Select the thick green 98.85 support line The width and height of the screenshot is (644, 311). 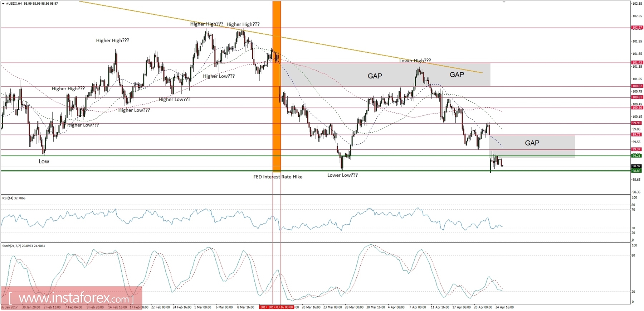click(x=315, y=171)
